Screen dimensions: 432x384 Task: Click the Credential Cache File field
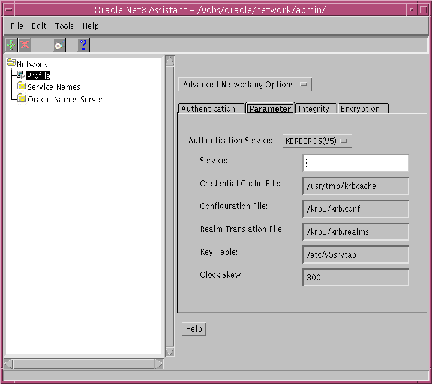[x=356, y=186]
